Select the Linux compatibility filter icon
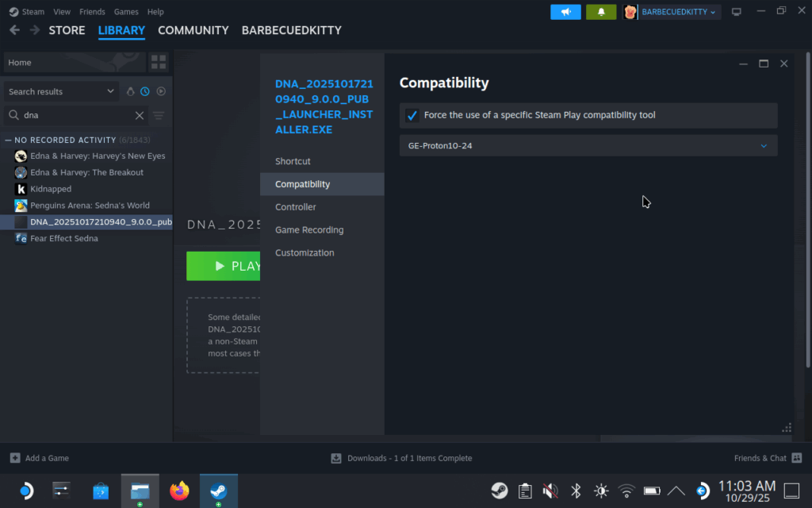812x508 pixels. point(130,91)
